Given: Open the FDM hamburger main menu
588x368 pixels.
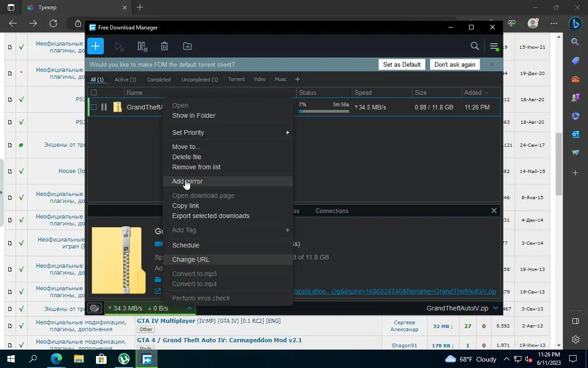Looking at the screenshot, I should point(494,46).
